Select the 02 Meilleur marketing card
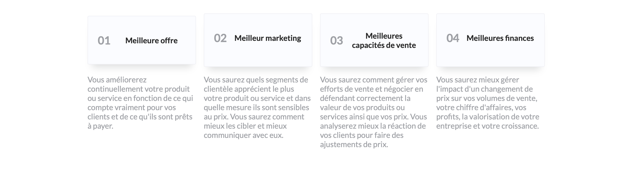The width and height of the screenshot is (644, 179). 258,40
